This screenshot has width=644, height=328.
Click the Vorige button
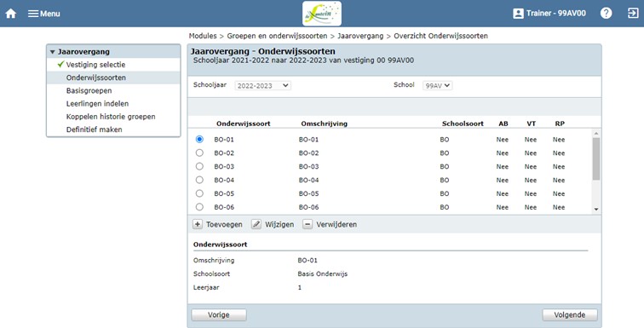(218, 315)
